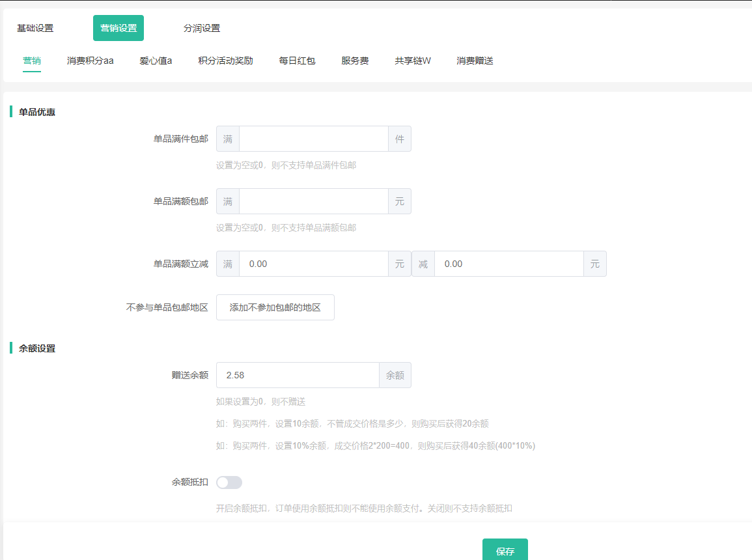Click the 单品满额立减 减 amount field

(x=508, y=264)
